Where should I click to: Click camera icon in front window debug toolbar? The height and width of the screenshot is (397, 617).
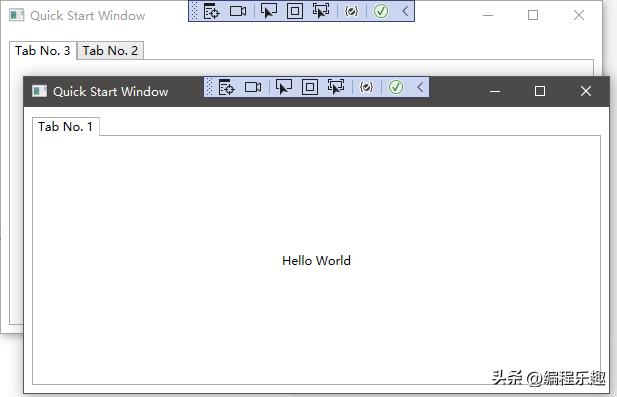pos(253,87)
